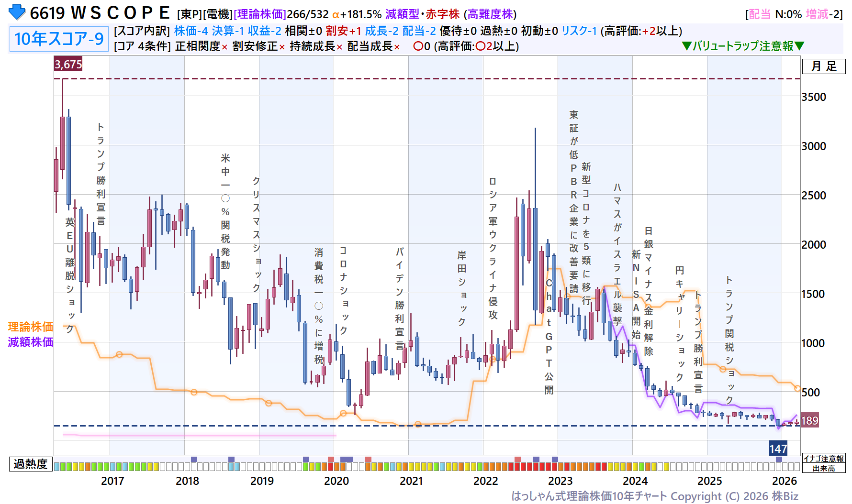This screenshot has width=852, height=504.
Task: Click the 3,675 high price marker
Action: (x=68, y=64)
